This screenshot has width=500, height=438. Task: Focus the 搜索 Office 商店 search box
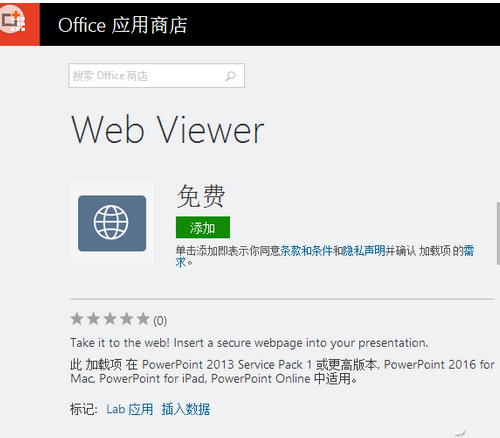point(156,76)
